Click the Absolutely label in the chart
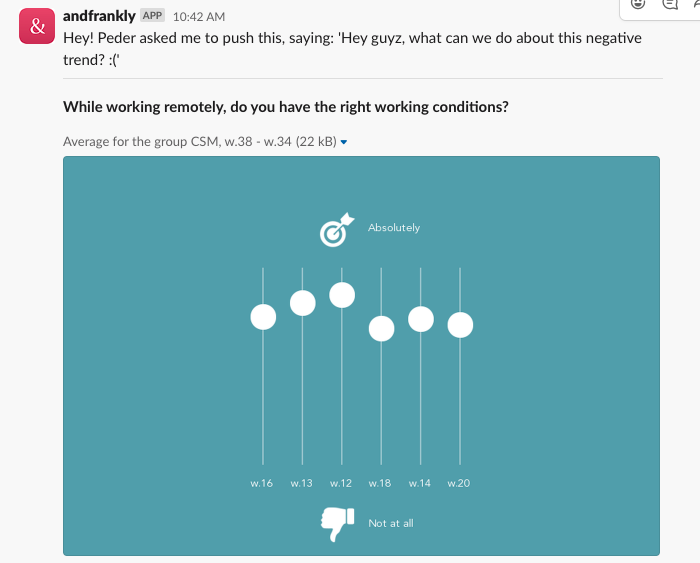This screenshot has width=700, height=563. point(394,228)
